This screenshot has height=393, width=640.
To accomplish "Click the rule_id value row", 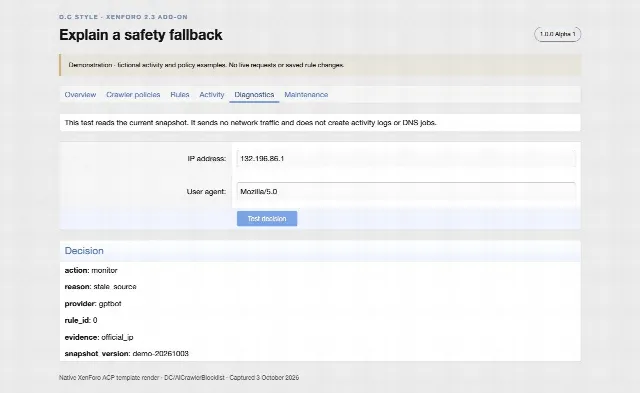I will 81,320.
